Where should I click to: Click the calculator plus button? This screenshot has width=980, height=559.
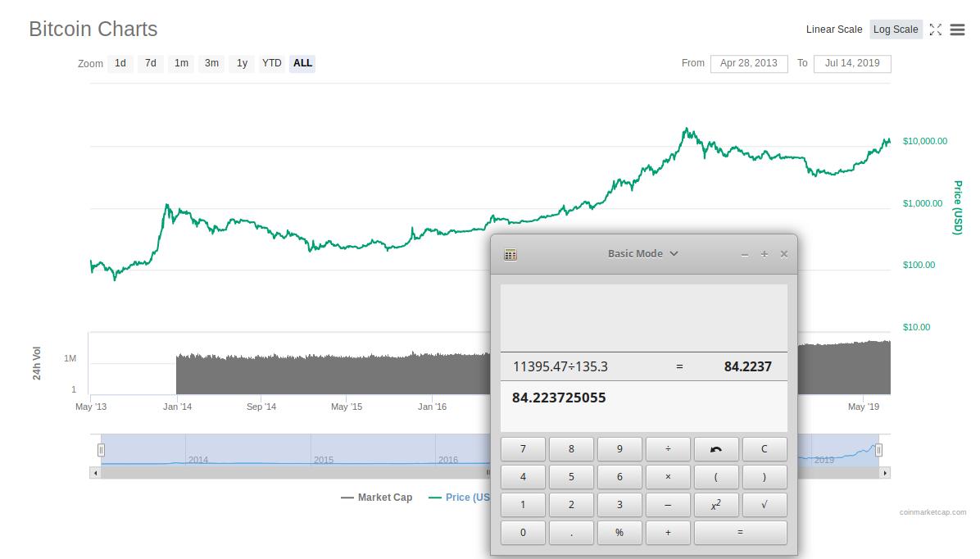(668, 533)
